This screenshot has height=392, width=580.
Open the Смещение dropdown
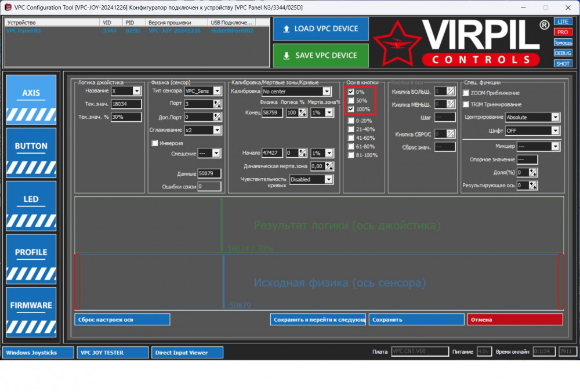coord(216,153)
